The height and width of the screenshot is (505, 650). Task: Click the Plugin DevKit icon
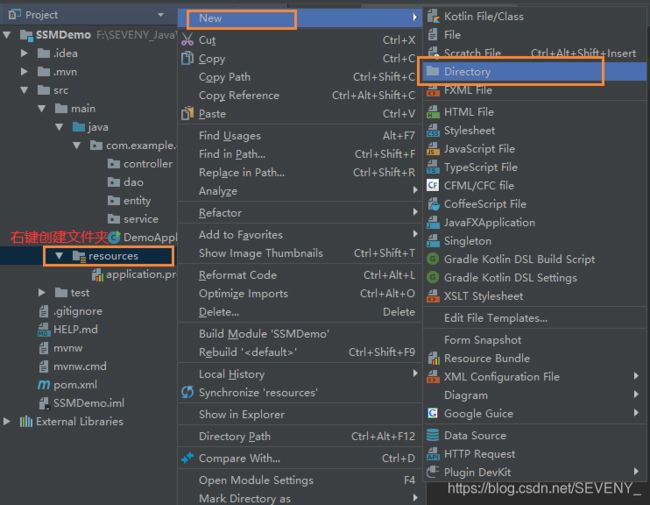coord(433,472)
